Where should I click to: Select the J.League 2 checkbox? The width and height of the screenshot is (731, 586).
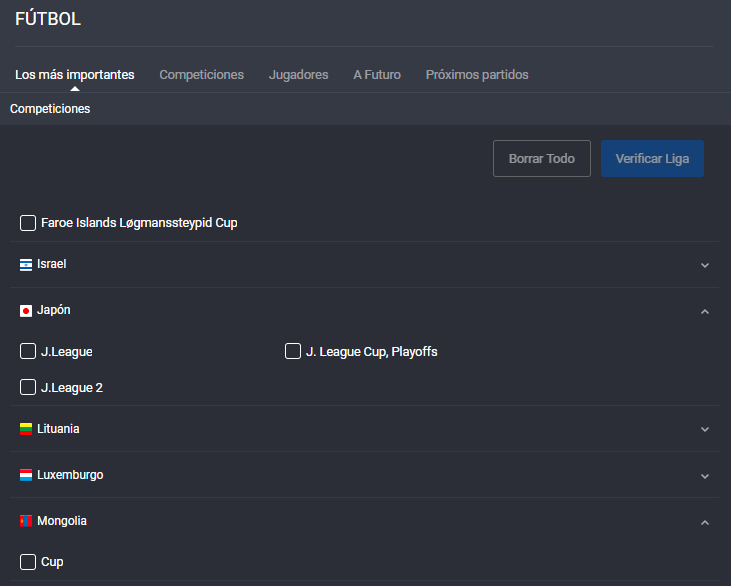click(x=28, y=387)
